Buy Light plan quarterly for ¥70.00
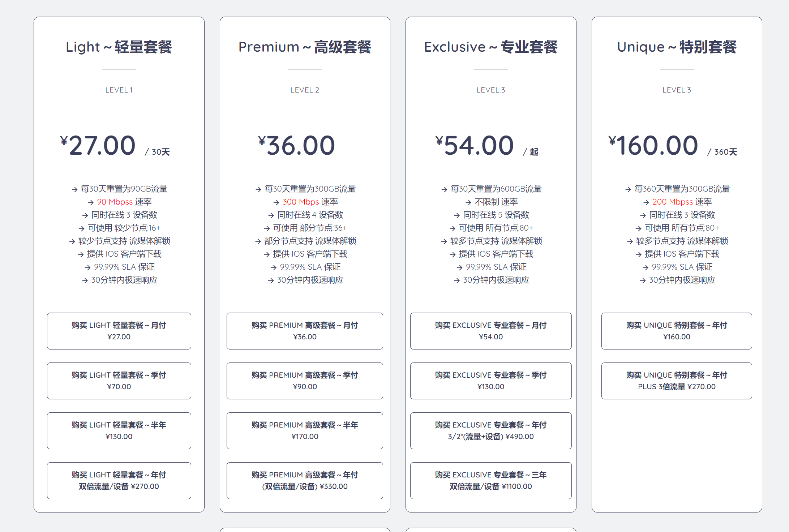789x532 pixels. (119, 381)
